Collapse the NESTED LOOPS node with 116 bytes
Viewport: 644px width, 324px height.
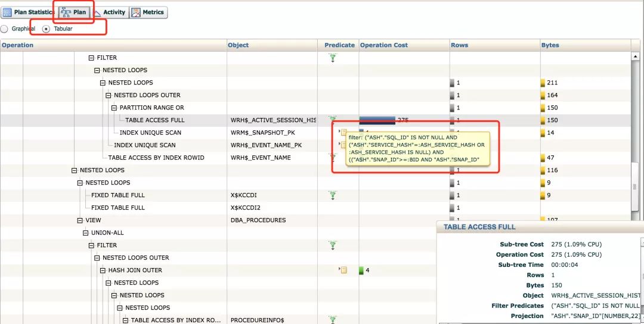tap(75, 170)
